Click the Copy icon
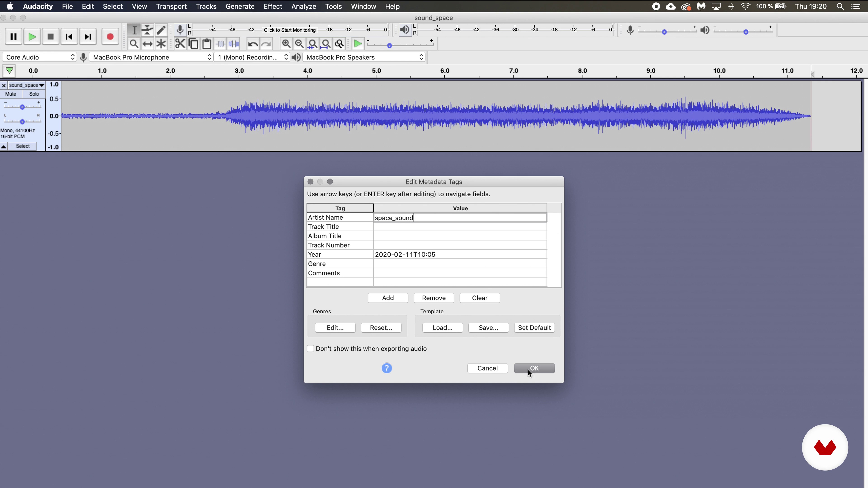This screenshot has height=488, width=868. click(x=193, y=44)
